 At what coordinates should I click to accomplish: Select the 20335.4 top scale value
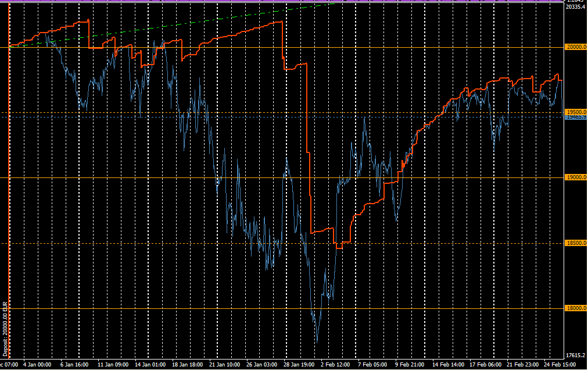(576, 7)
